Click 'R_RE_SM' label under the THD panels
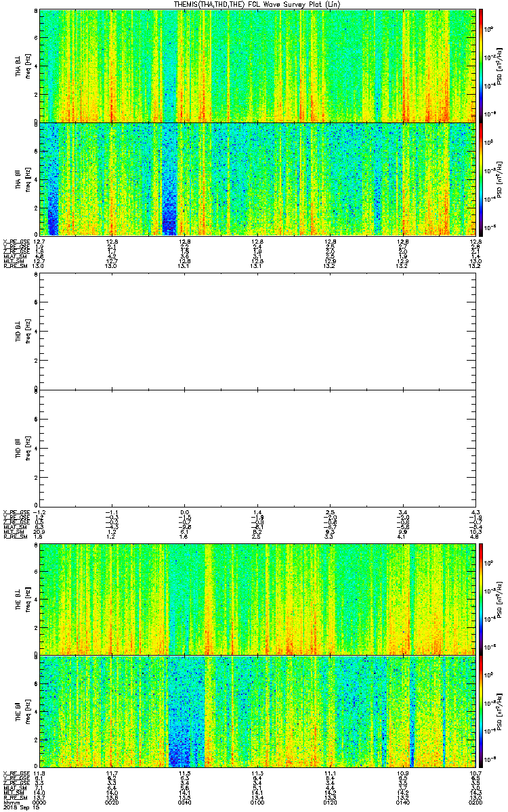The image size is (508, 812). coord(17,537)
